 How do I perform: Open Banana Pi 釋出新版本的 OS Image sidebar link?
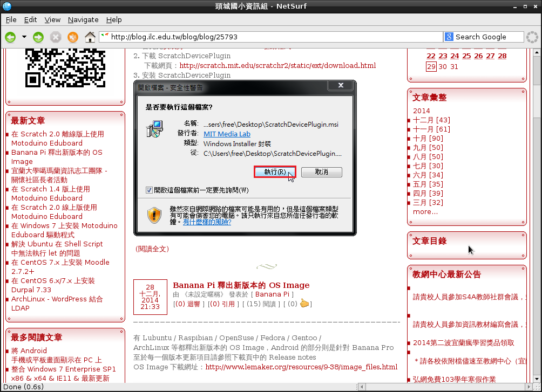click(57, 157)
